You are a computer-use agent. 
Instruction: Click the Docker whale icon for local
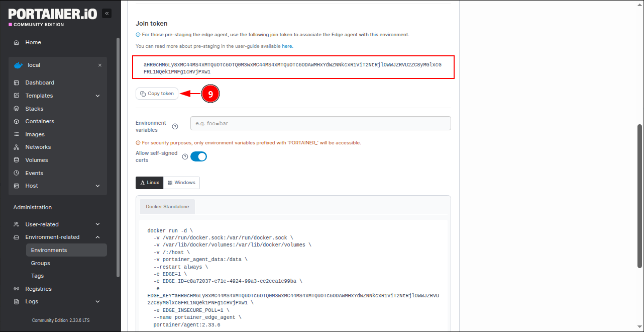click(18, 65)
